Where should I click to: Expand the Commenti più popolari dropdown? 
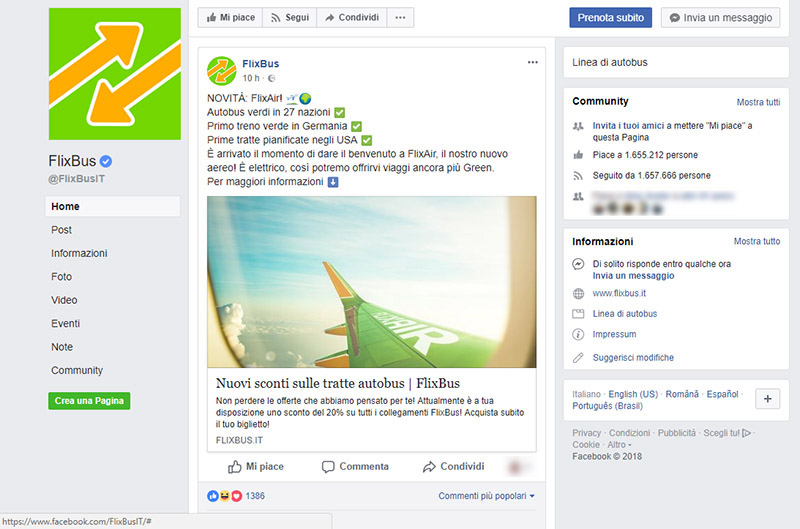coord(486,496)
